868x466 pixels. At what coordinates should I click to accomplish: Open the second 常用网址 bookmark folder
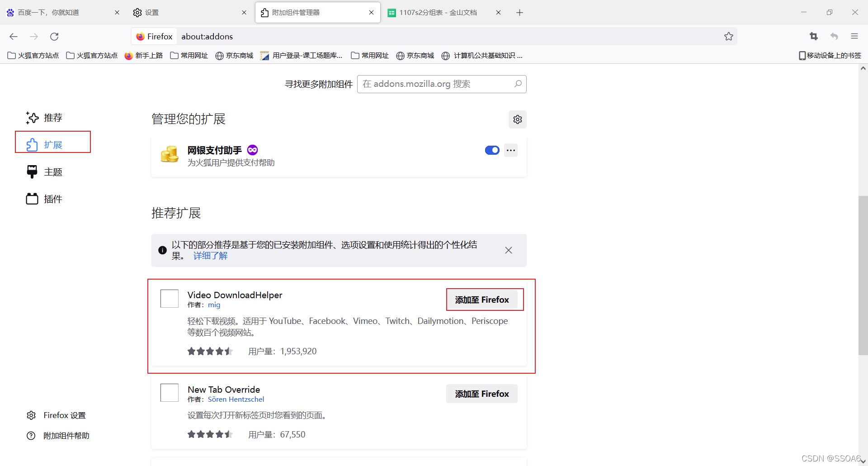tap(370, 56)
